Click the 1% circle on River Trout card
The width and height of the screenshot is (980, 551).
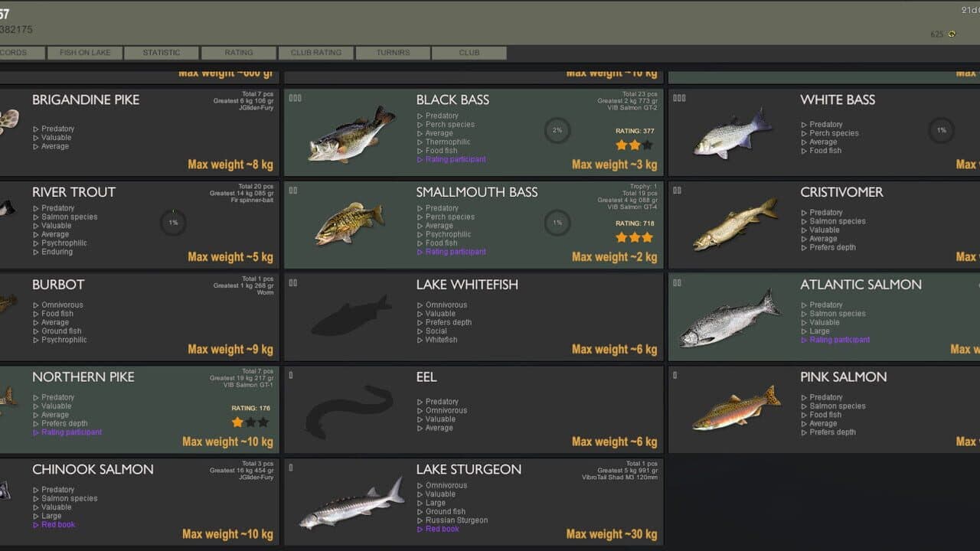tap(173, 223)
